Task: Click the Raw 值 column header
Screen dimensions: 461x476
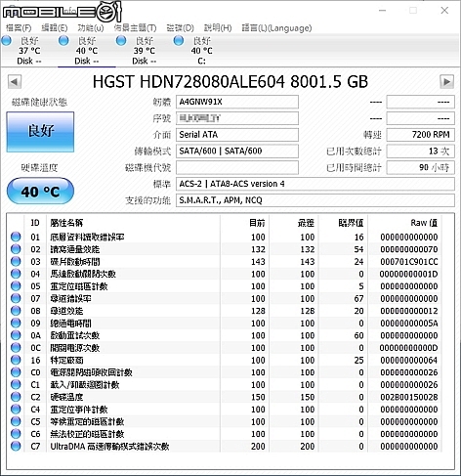Action: pyautogui.click(x=404, y=223)
